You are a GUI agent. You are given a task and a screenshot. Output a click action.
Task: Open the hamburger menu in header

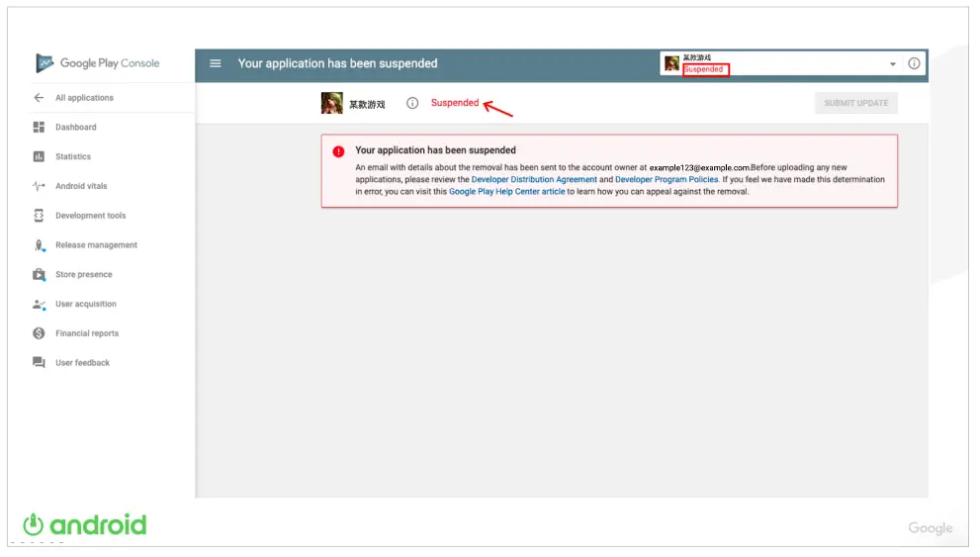click(x=215, y=63)
